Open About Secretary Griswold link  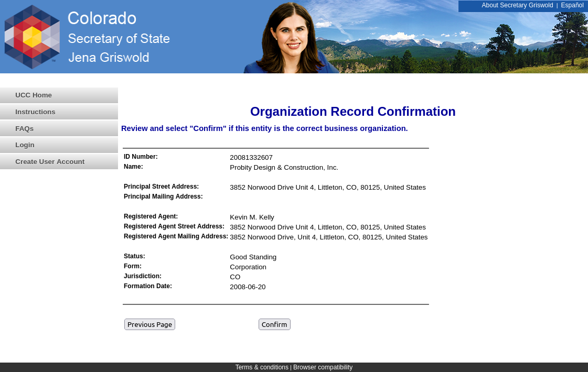click(517, 5)
